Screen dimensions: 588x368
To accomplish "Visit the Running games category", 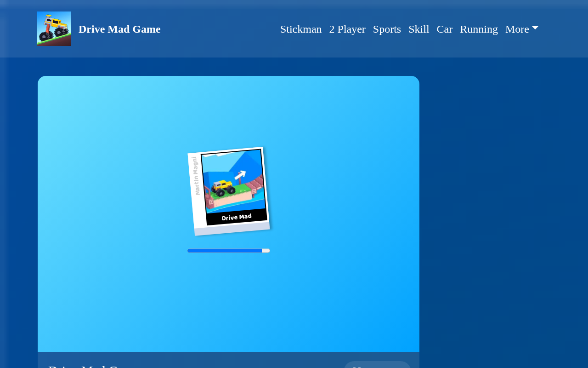I will click(x=479, y=29).
